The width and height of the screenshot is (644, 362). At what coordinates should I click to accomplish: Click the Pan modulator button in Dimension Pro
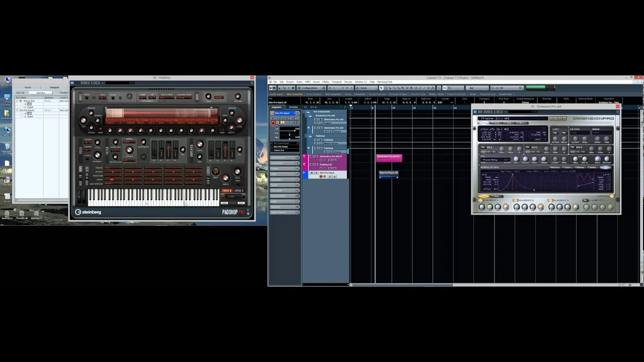[593, 167]
